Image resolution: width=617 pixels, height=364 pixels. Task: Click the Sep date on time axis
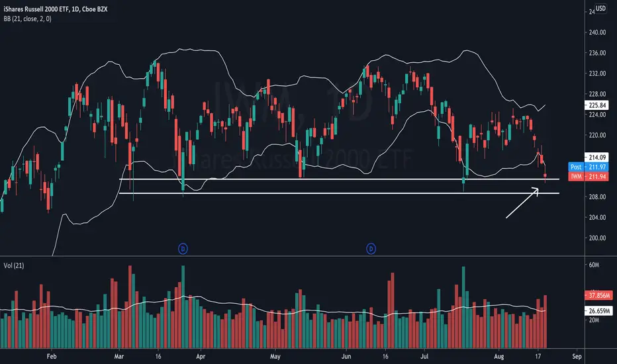coord(577,357)
